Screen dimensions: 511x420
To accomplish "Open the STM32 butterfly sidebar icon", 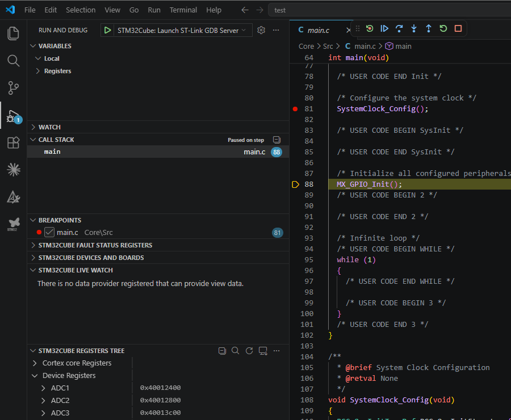I will (x=14, y=224).
